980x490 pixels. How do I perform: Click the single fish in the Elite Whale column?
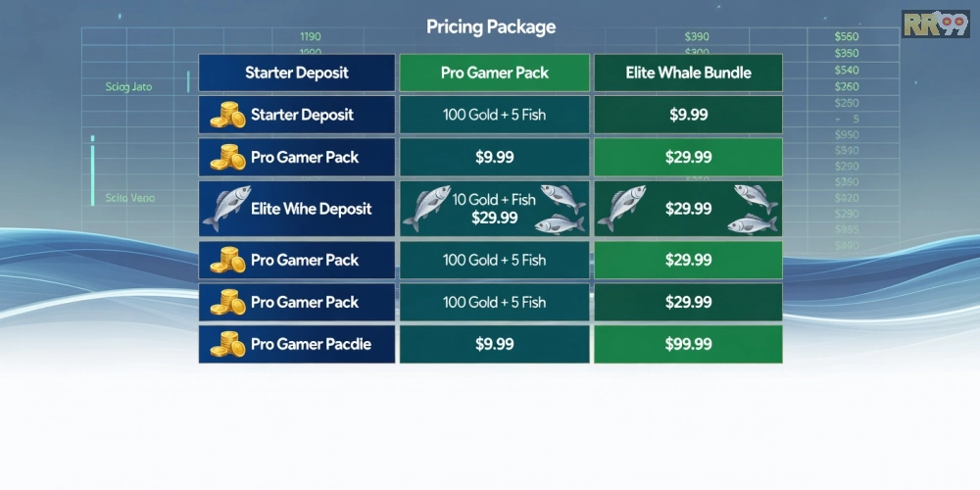tap(621, 209)
